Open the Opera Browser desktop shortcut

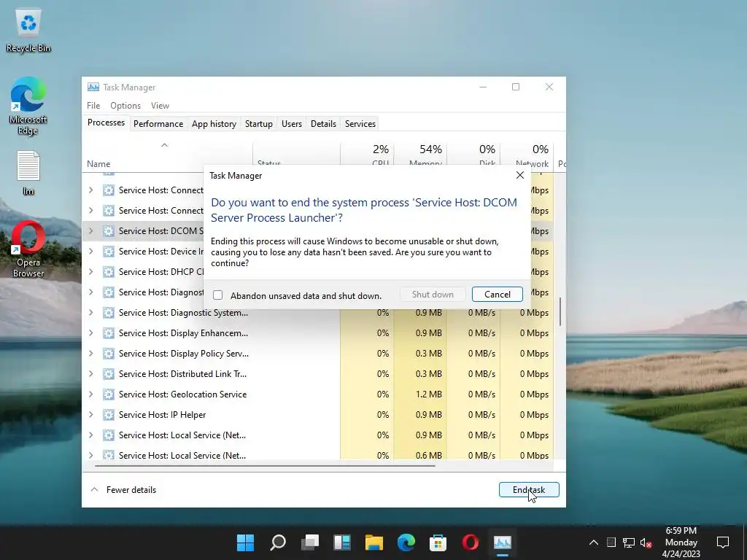28,249
